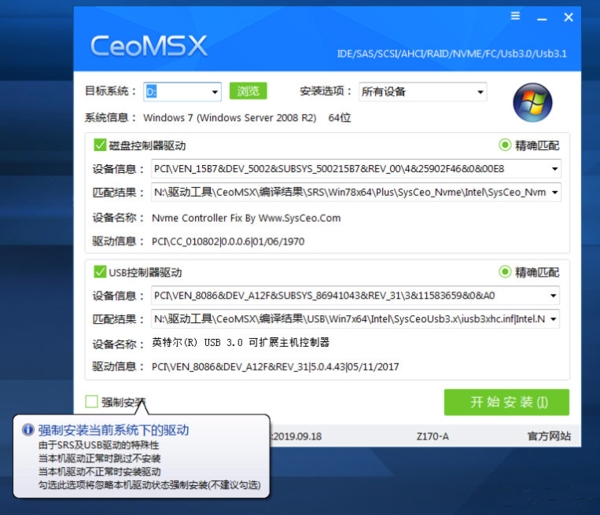The image size is (600, 515).
Task: Click the 安装选项 label
Action: (x=326, y=91)
